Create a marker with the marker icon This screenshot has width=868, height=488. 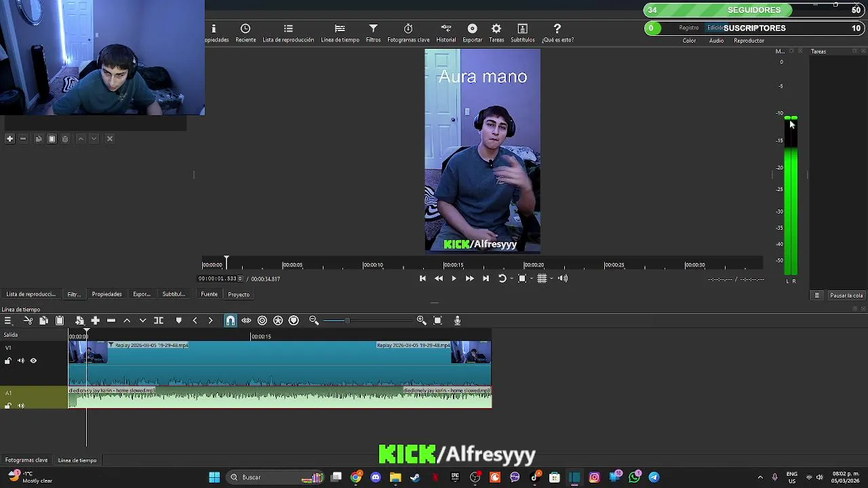(179, 321)
